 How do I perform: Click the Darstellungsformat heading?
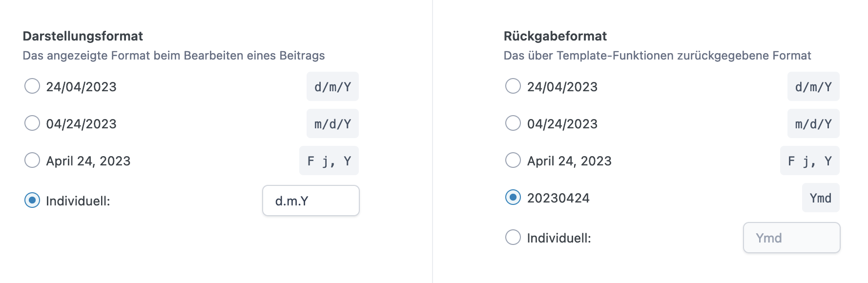(x=83, y=36)
